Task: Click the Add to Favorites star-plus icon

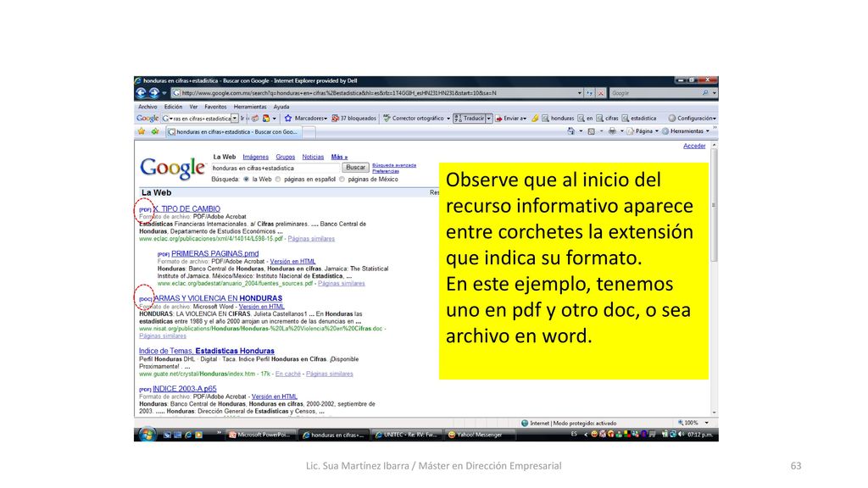Action: pos(155,131)
